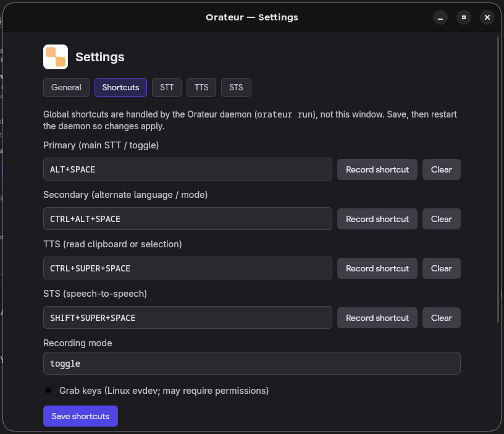
Task: Save the shortcut changes
Action: coord(80,416)
